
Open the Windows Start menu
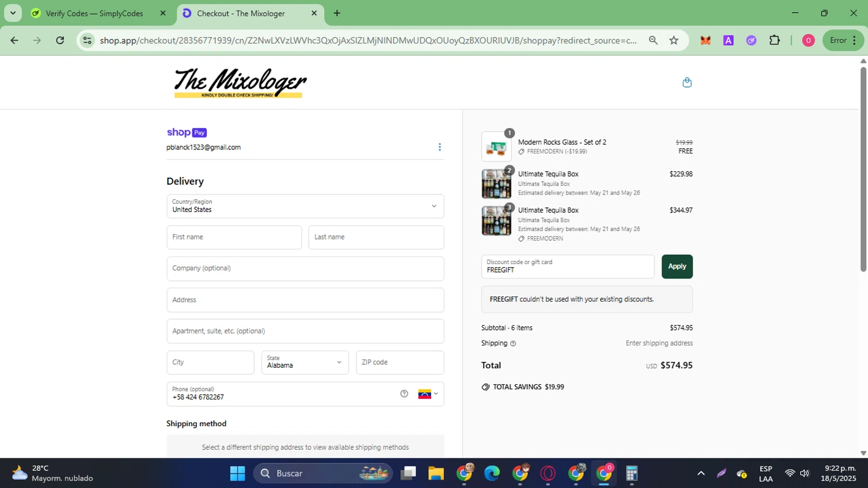[x=237, y=474]
